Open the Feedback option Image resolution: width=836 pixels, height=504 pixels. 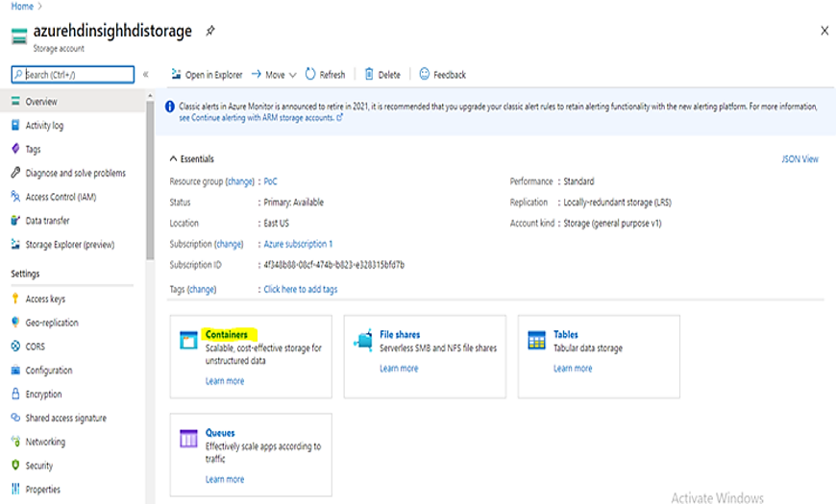coord(443,75)
